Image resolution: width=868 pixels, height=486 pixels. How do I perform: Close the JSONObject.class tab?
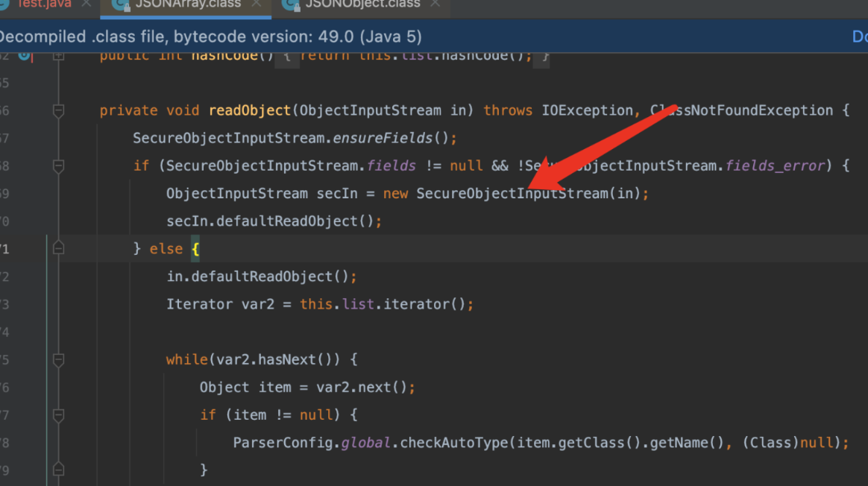pos(435,4)
